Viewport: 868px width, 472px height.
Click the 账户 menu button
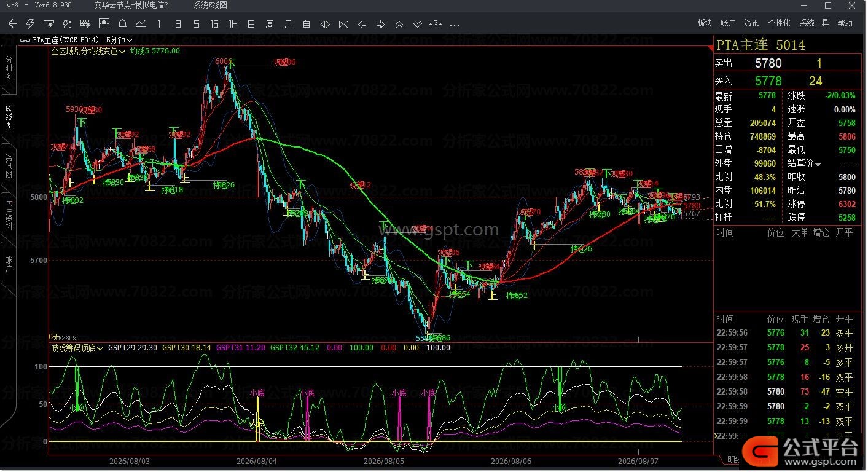[x=728, y=23]
